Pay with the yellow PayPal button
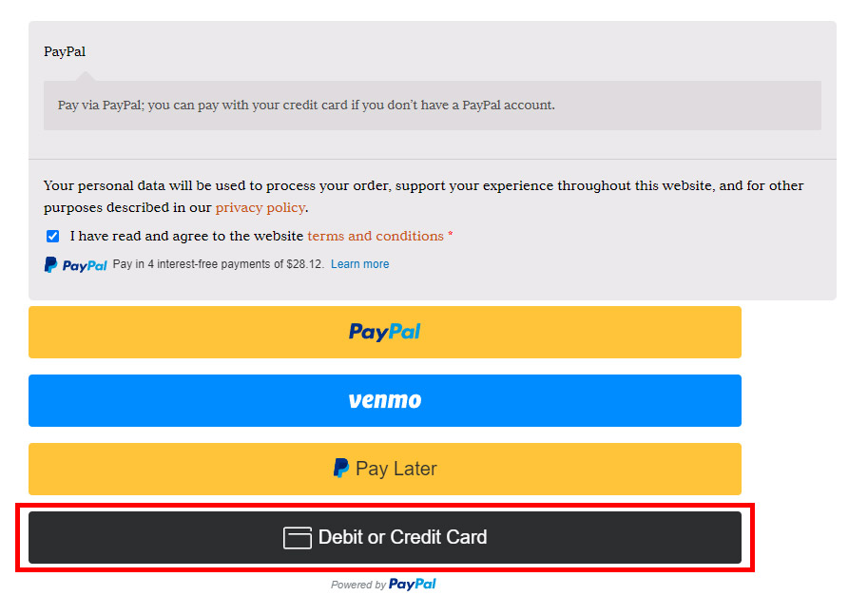This screenshot has width=868, height=615. [385, 332]
